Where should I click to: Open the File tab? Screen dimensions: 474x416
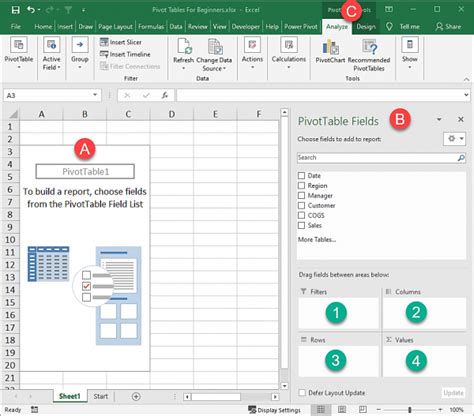click(16, 27)
